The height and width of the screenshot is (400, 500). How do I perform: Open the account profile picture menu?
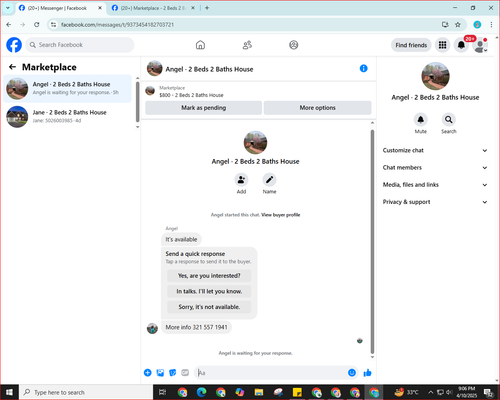(x=480, y=45)
